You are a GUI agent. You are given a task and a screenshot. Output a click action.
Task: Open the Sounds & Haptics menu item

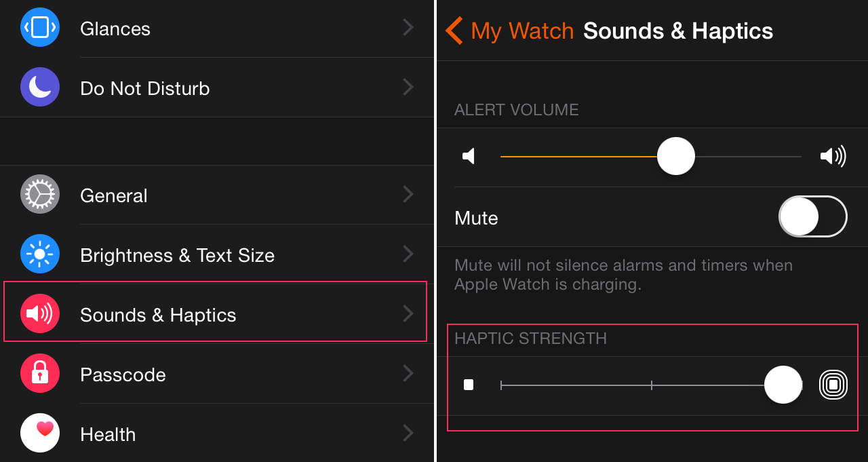[158, 315]
